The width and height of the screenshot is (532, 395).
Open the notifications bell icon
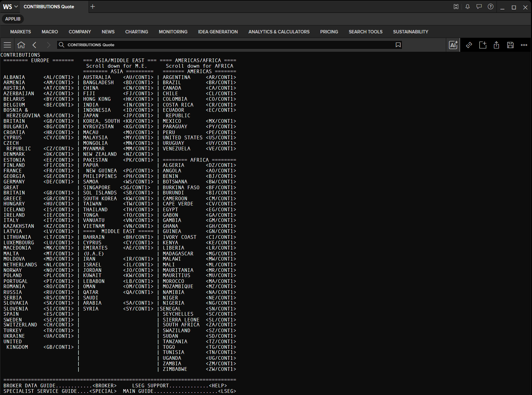coord(468,7)
